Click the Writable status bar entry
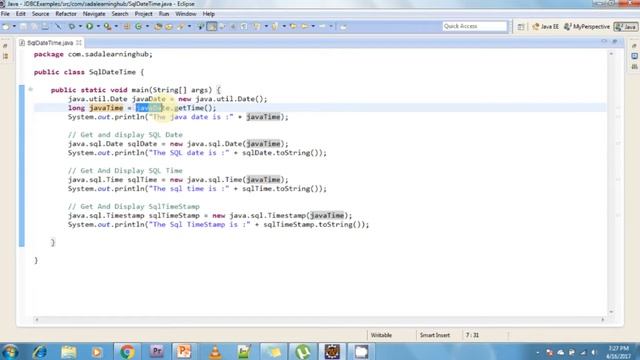 [381, 335]
